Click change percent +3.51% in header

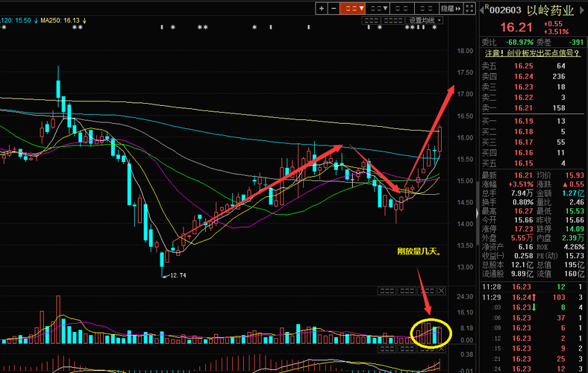556,32
